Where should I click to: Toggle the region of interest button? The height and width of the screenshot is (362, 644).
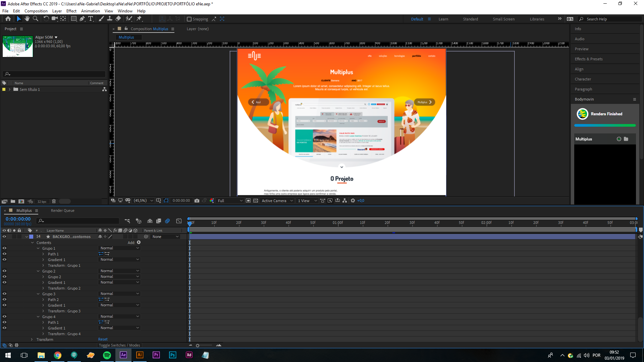248,201
